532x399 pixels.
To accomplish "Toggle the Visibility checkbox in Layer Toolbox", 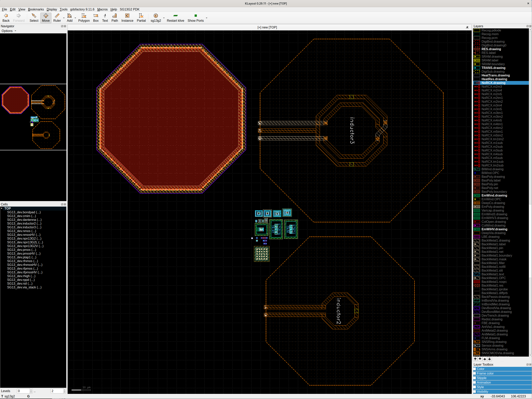I will pos(475,391).
